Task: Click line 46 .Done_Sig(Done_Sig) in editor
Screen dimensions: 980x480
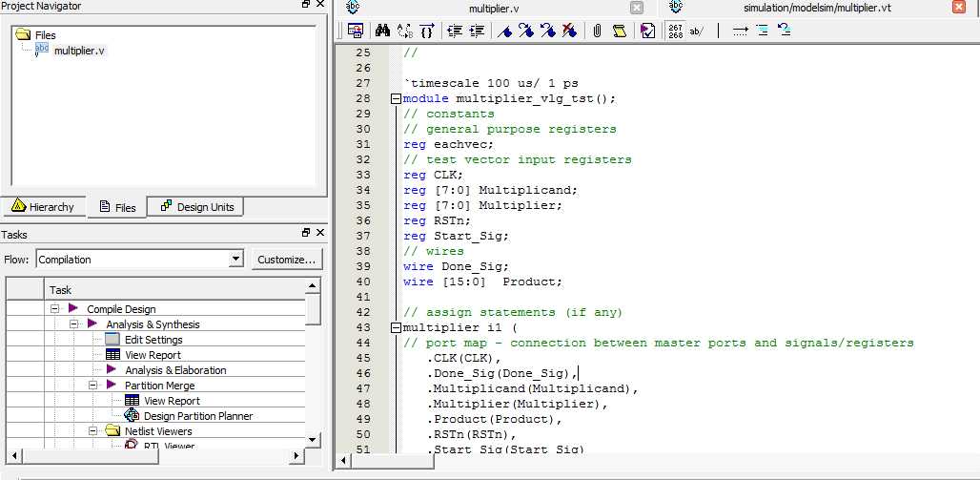Action: click(x=501, y=374)
